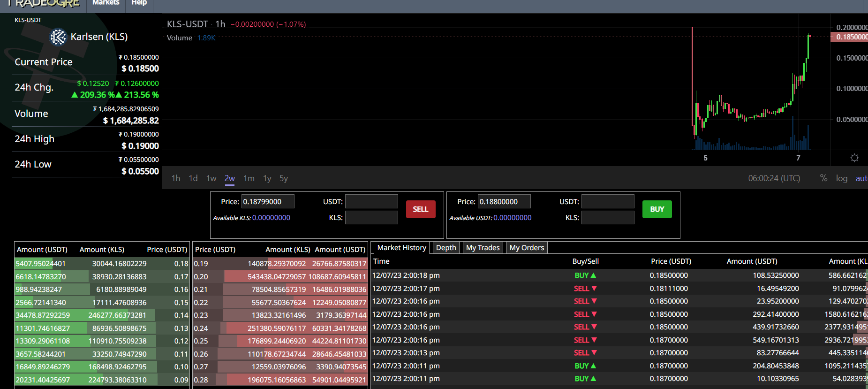Image resolution: width=868 pixels, height=389 pixels.
Task: Select buy order at price 0.18
Action: [102, 264]
